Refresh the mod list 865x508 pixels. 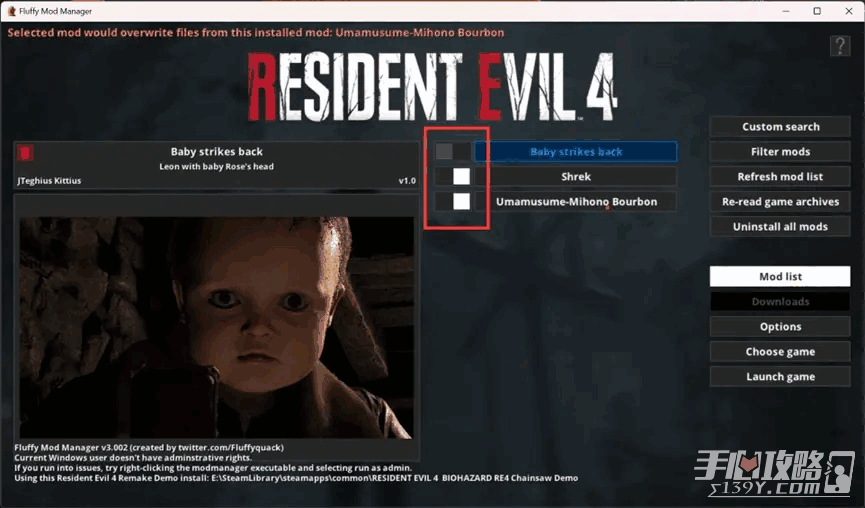780,177
